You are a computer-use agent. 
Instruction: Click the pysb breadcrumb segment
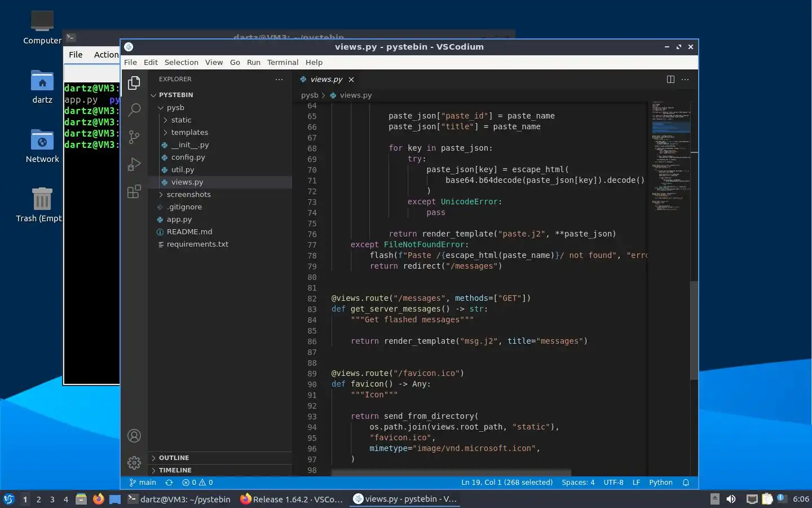(x=310, y=95)
